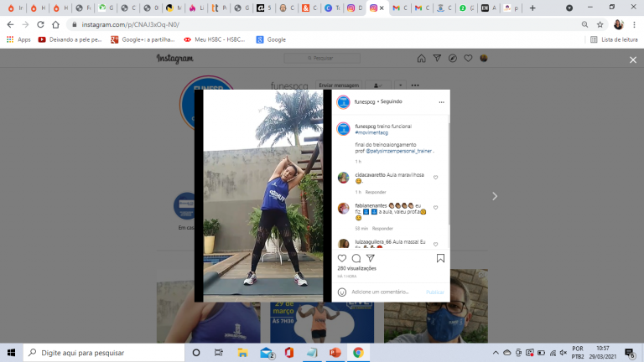Reply to cidacavaretto's comment via Responder

[x=376, y=192]
